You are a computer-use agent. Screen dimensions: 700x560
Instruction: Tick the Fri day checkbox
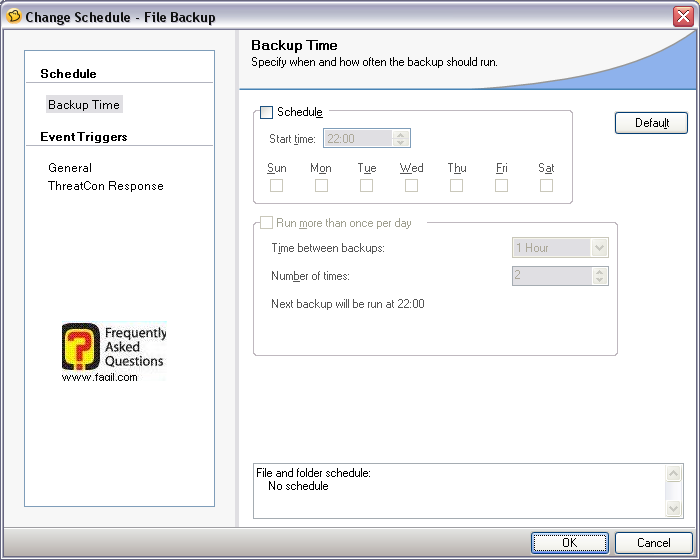[x=501, y=185]
